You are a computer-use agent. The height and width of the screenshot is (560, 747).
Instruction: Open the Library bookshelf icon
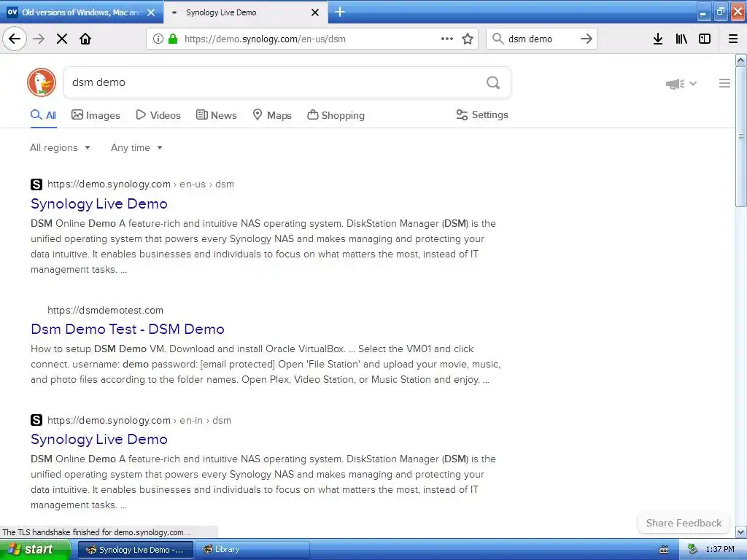[681, 39]
